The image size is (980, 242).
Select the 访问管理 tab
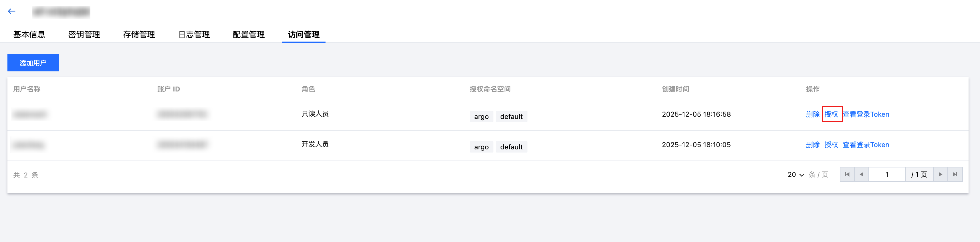click(x=303, y=35)
